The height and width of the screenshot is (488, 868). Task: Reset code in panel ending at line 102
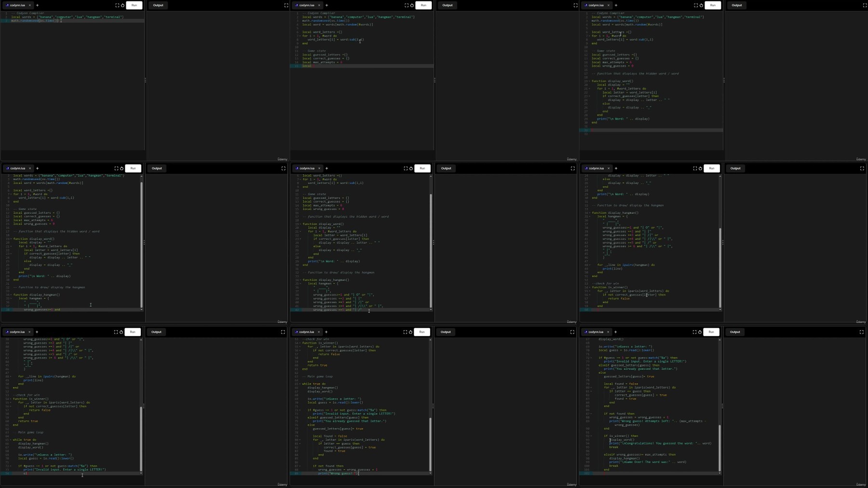pyautogui.click(x=700, y=332)
